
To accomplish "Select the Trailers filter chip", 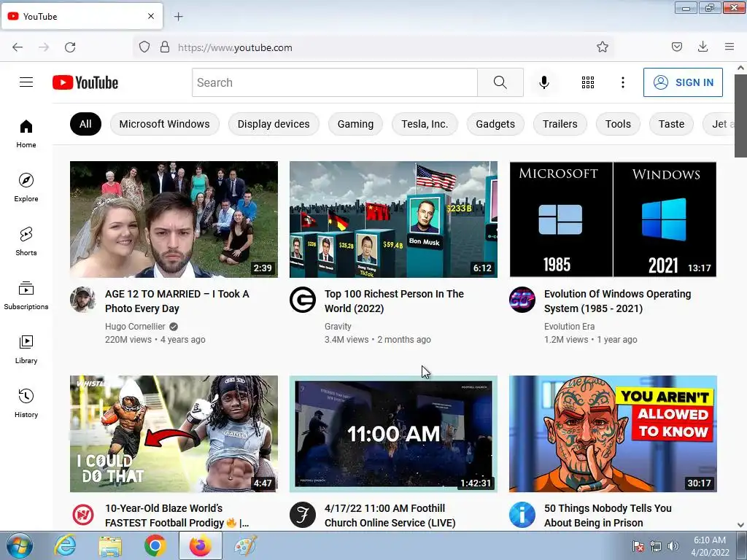I will point(560,124).
